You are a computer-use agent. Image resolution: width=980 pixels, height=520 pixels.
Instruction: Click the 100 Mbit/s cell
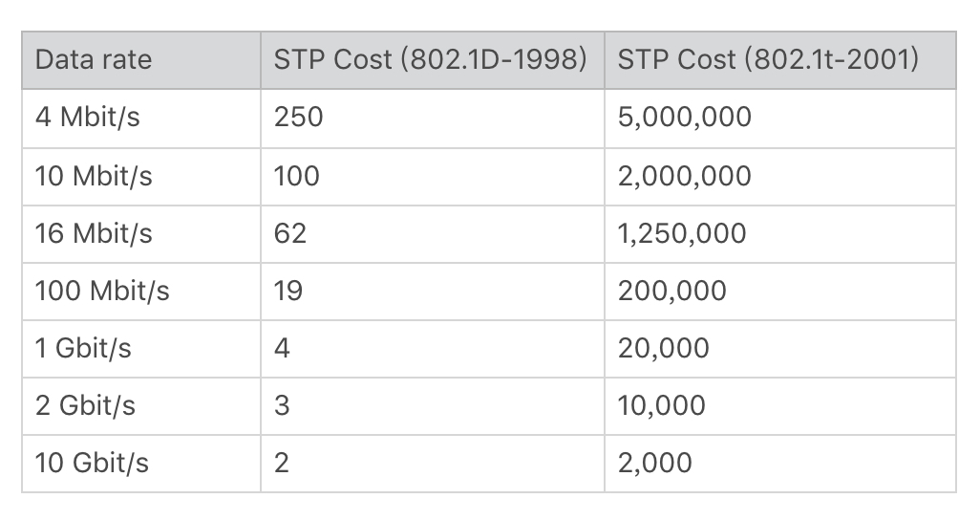pyautogui.click(x=141, y=292)
